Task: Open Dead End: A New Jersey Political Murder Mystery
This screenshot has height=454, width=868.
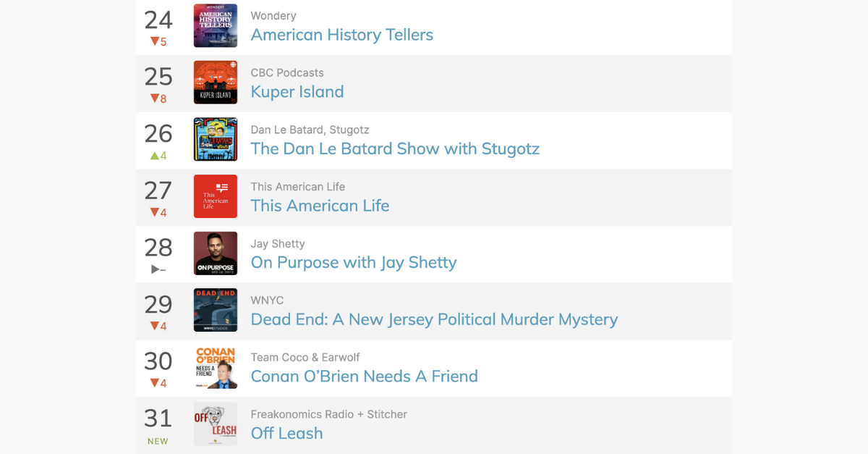Action: tap(434, 319)
